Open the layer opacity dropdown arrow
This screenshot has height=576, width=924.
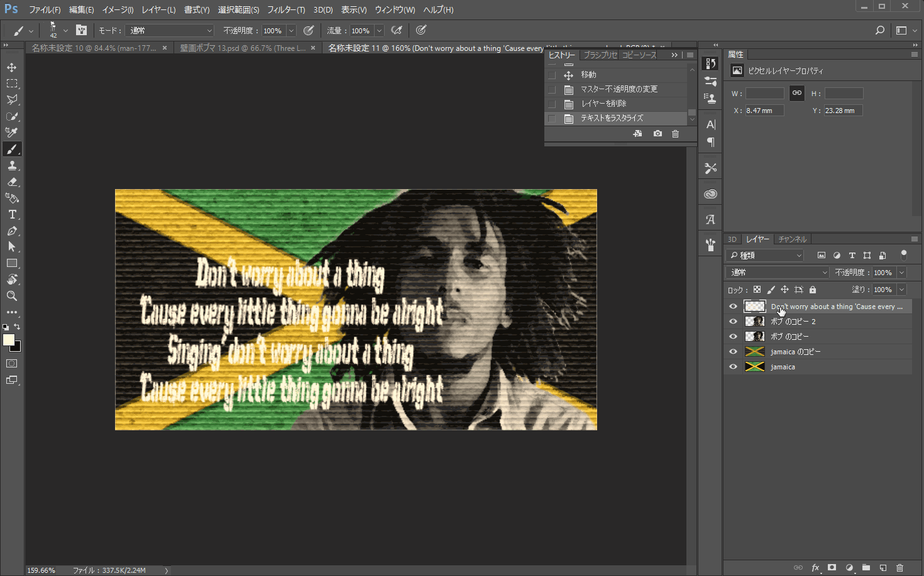pyautogui.click(x=901, y=272)
